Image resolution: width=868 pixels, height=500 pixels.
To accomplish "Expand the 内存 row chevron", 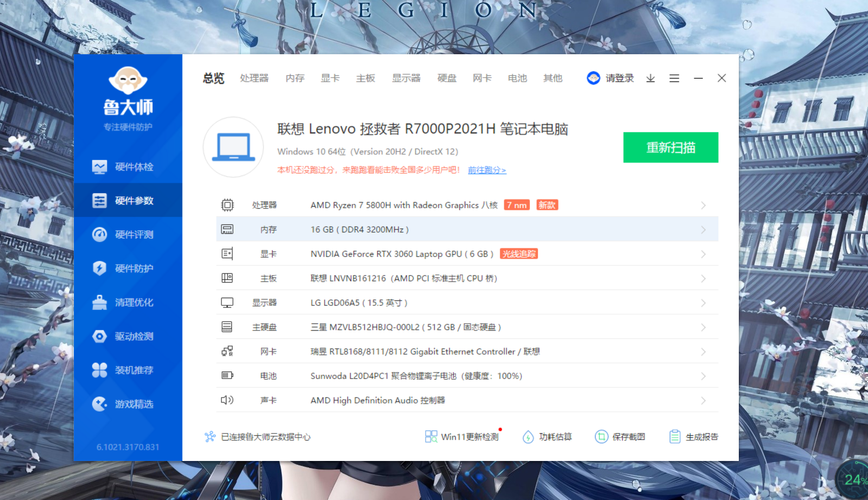I will pos(703,230).
